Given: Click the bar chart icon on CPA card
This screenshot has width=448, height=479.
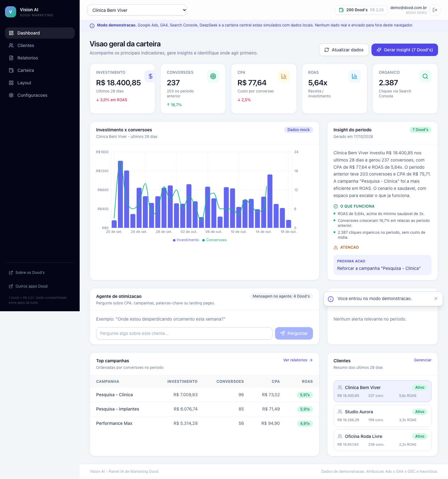Looking at the screenshot, I should click(284, 76).
